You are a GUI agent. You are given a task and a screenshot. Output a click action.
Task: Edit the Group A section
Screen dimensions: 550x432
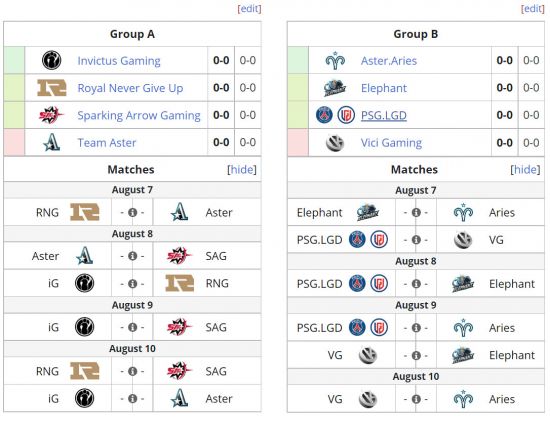point(249,8)
